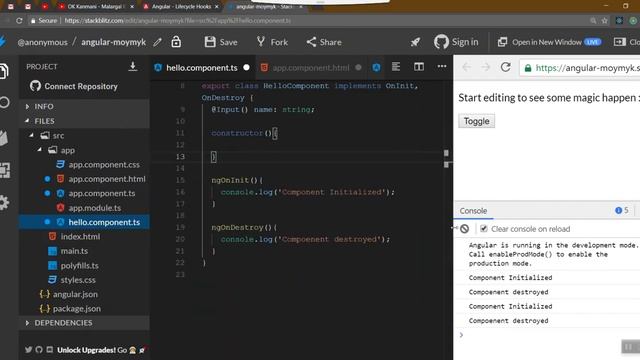This screenshot has height=360, width=640.
Task: Toggle Clear console on reload checkbox
Action: coord(484,229)
